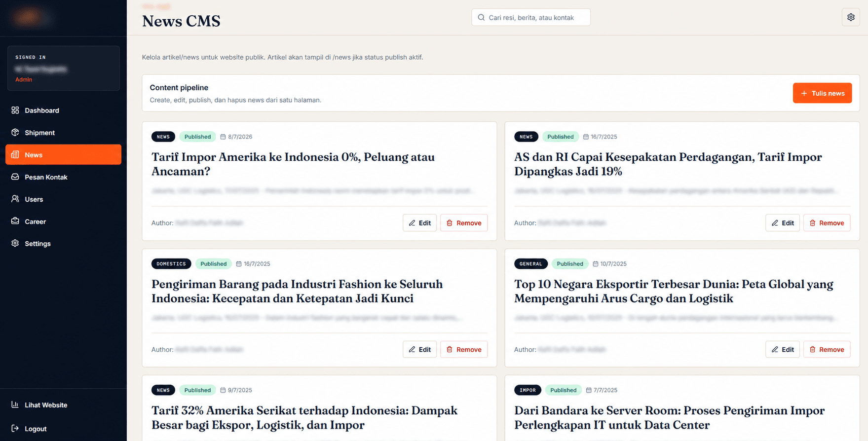Edit the Pengiriman Barang Industri Fashion article

coord(419,349)
